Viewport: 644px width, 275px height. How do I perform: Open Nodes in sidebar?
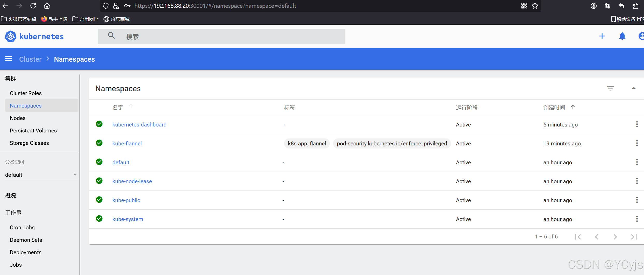tap(18, 118)
